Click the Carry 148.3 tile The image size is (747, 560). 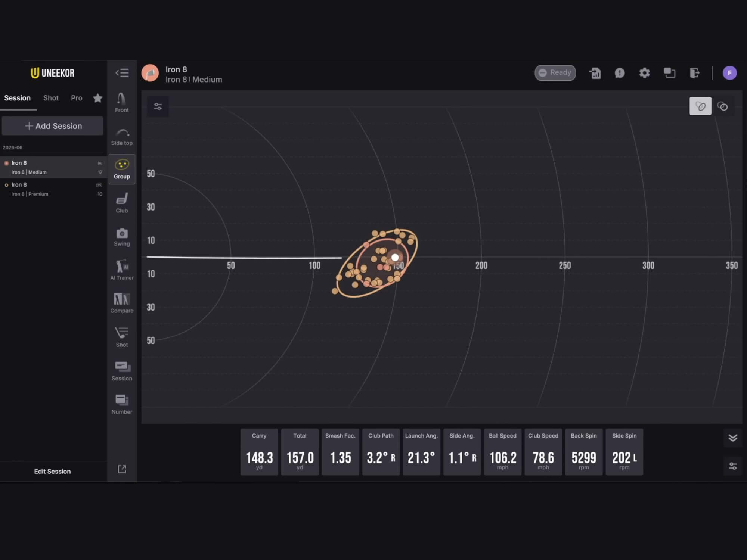point(259,452)
